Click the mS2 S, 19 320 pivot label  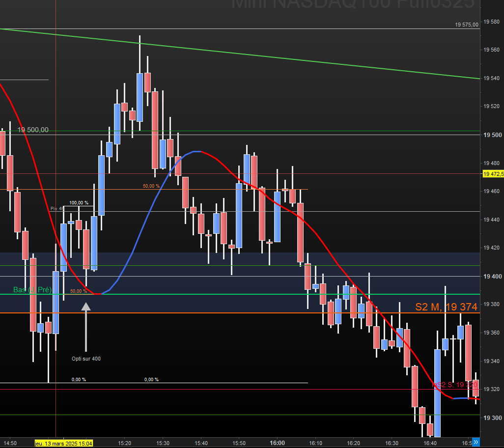pos(454,385)
